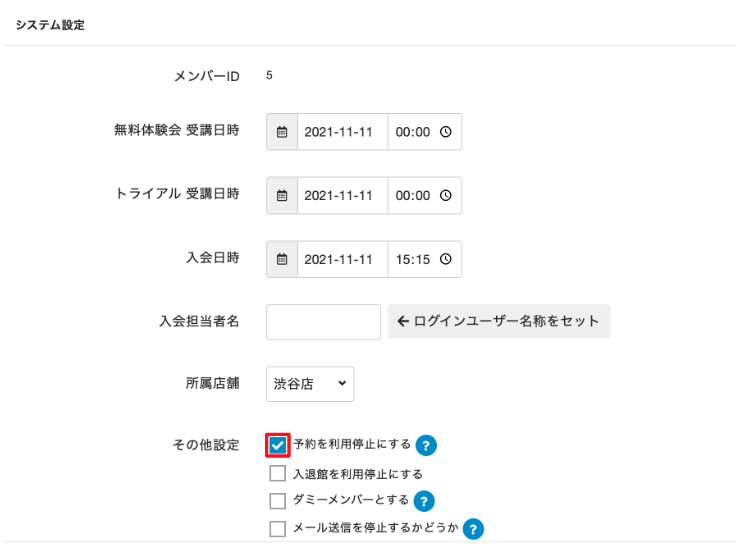Screen dimensions: 749x548
Task: Click 入会日時 time field showing 15:15
Action: (414, 259)
